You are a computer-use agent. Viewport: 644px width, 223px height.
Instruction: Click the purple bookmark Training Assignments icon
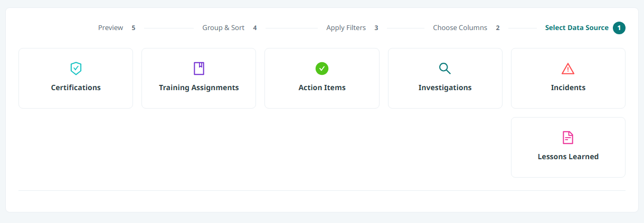pos(199,69)
